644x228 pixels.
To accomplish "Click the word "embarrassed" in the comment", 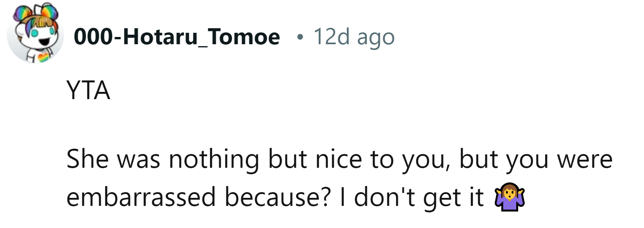I will click(x=141, y=197).
